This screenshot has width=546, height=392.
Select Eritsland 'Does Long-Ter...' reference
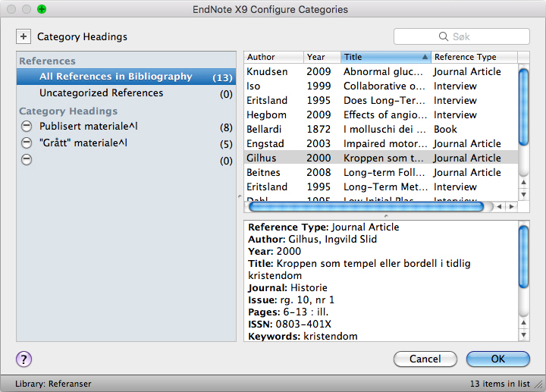tap(381, 100)
